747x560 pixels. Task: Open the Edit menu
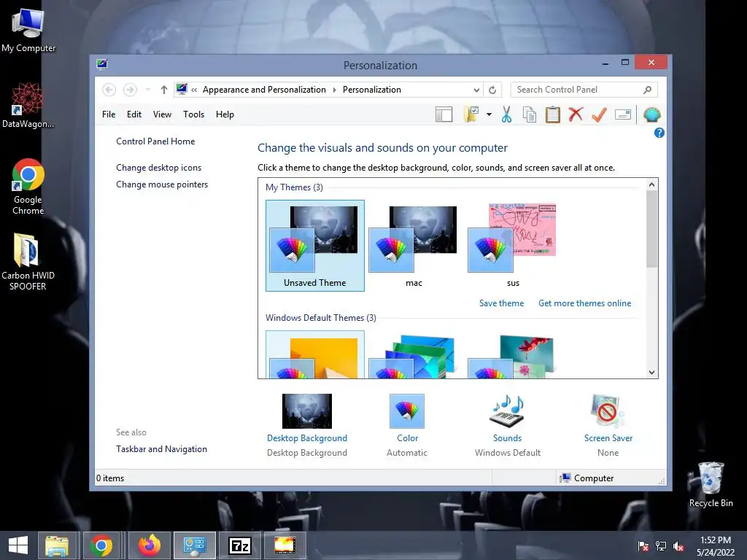tap(134, 114)
